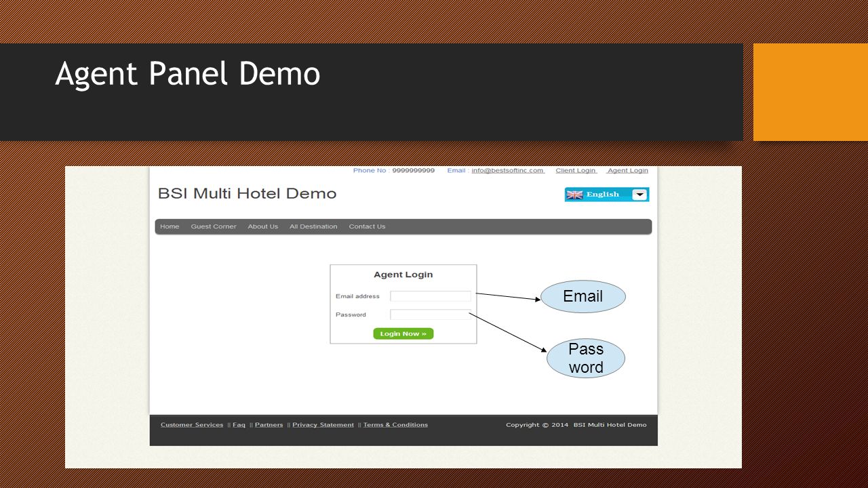Focus the Password input field
The height and width of the screenshot is (488, 868).
(x=431, y=314)
